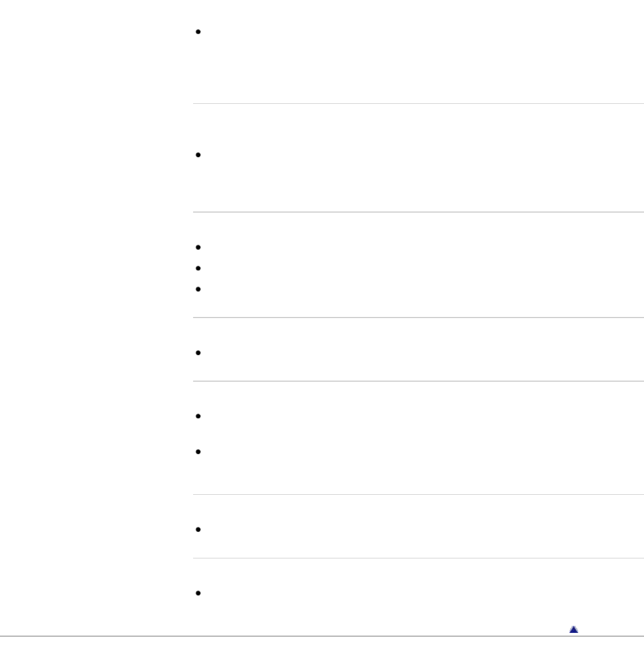This screenshot has height=659, width=644.
Task: Click the lower bullet of the two-bullet section
Action: coord(198,452)
